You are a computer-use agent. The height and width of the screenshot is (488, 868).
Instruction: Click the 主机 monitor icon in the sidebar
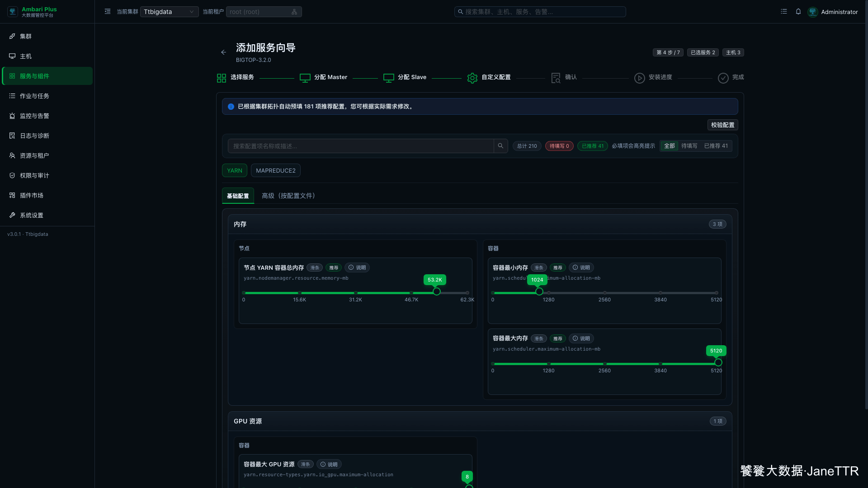(12, 56)
